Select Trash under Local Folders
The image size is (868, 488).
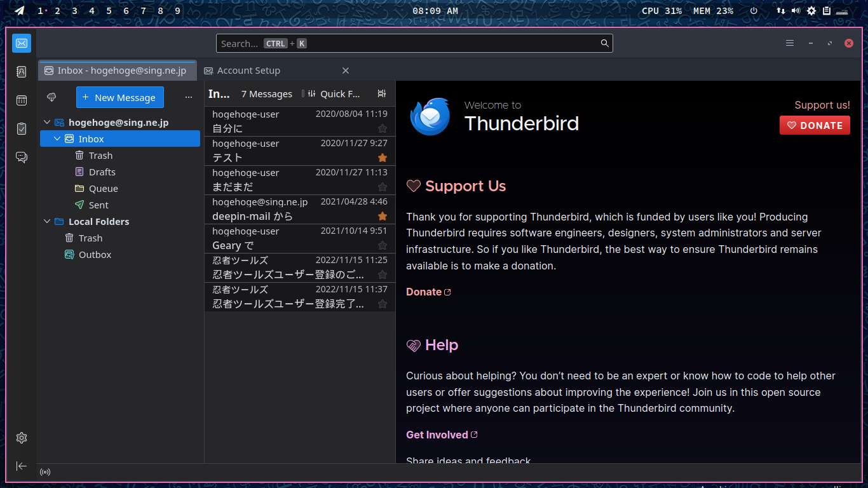120,238
